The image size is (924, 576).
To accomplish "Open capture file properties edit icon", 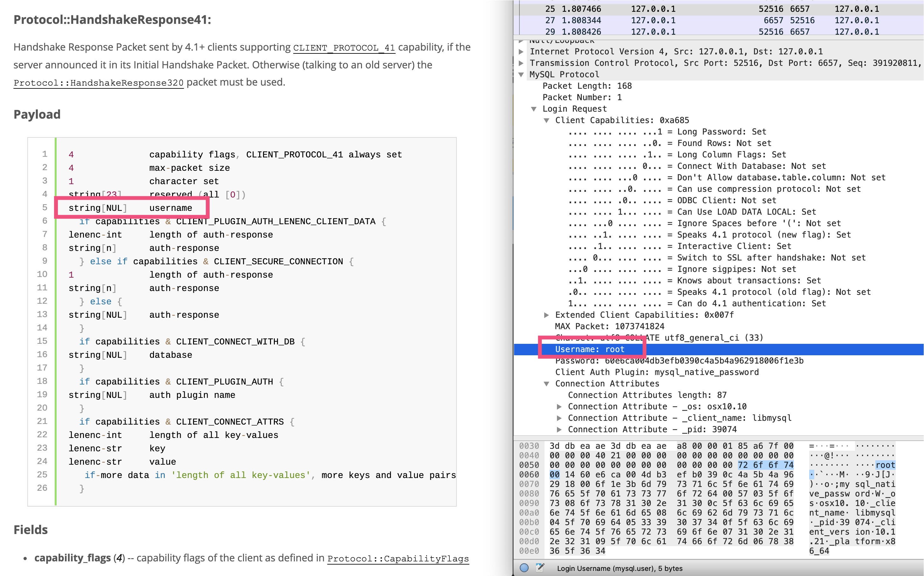I will click(x=540, y=568).
